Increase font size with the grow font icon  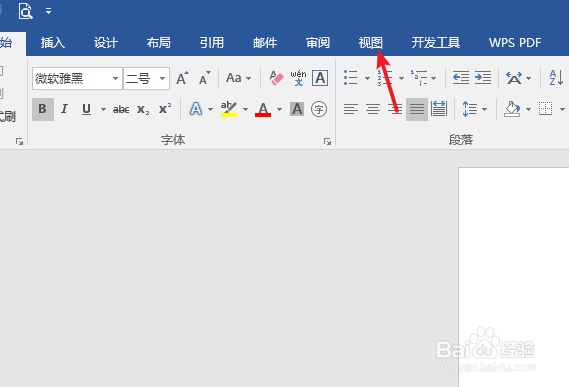tap(182, 78)
